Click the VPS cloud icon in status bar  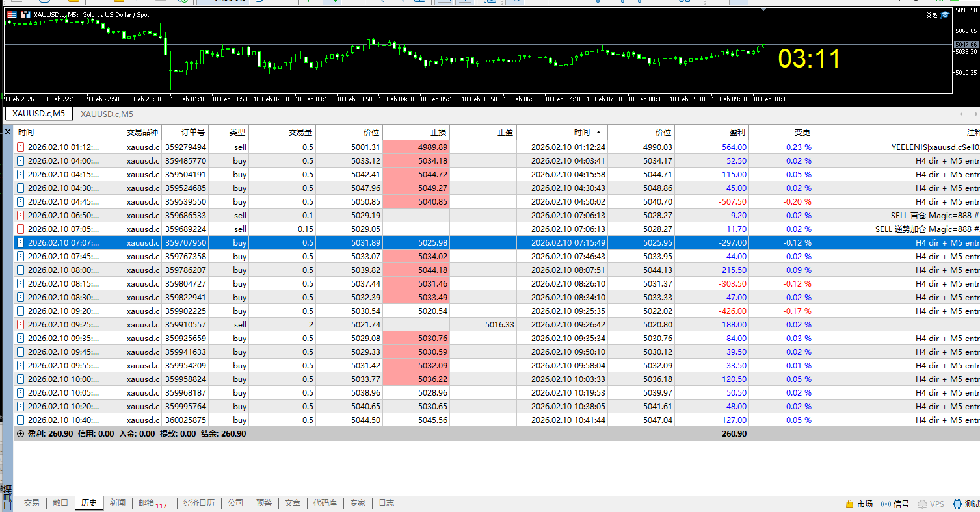pos(922,504)
